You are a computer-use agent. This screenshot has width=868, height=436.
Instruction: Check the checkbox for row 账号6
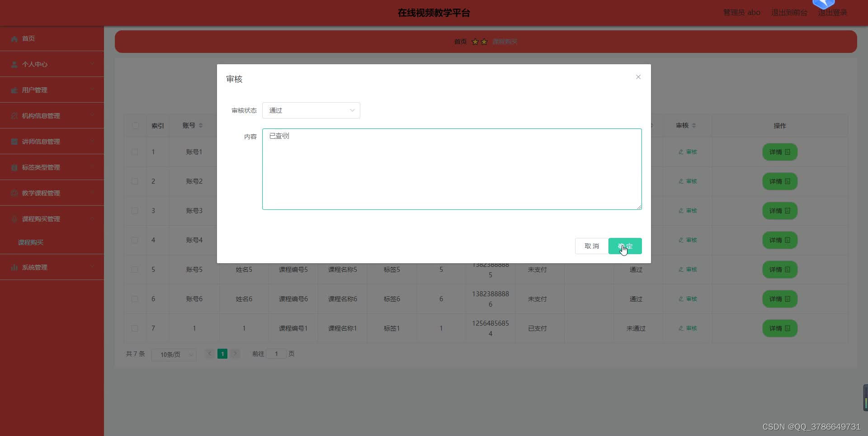click(x=135, y=299)
